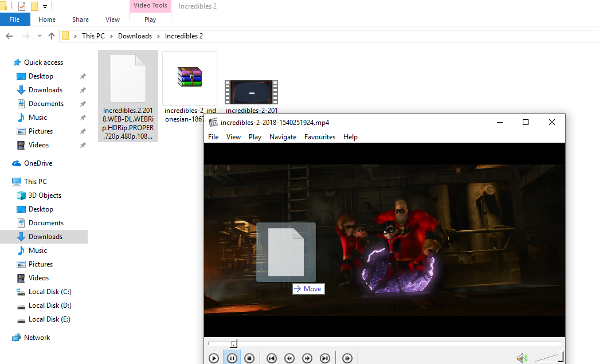Open the player's View menu

click(x=233, y=137)
